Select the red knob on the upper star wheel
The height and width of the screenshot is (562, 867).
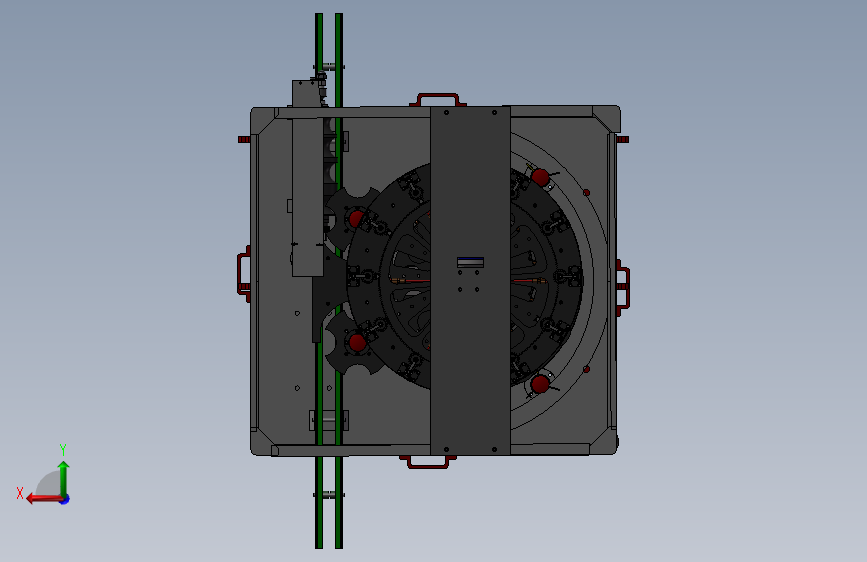tap(357, 218)
